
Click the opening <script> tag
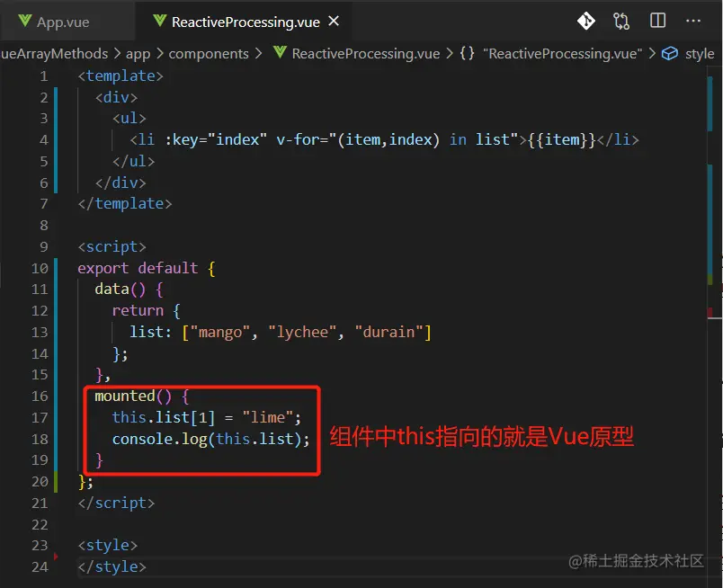point(112,246)
